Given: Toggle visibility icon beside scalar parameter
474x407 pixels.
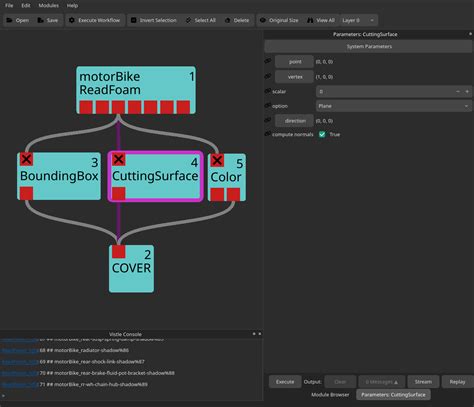Looking at the screenshot, I should [268, 91].
